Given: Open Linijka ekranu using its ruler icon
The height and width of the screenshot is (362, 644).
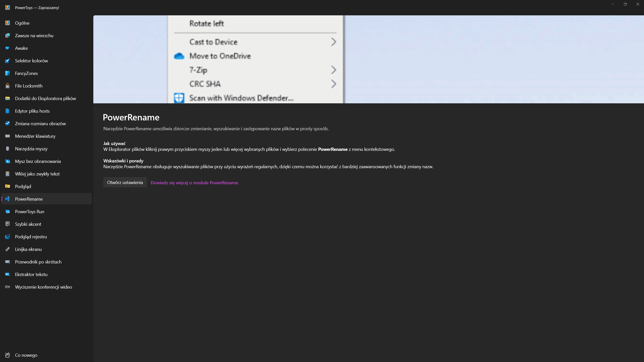Looking at the screenshot, I should pos(7,249).
